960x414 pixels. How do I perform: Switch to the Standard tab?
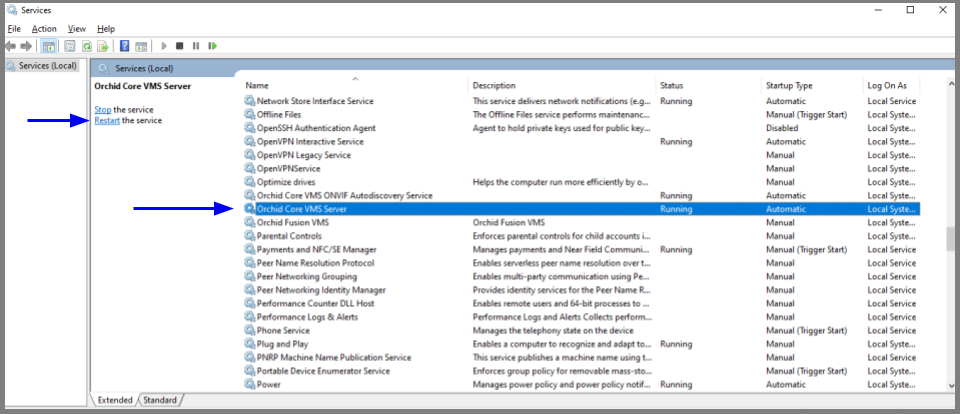(160, 400)
